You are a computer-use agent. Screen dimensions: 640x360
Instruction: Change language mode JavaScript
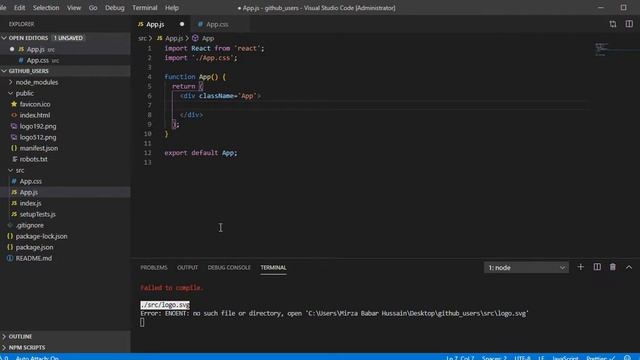tap(565, 358)
